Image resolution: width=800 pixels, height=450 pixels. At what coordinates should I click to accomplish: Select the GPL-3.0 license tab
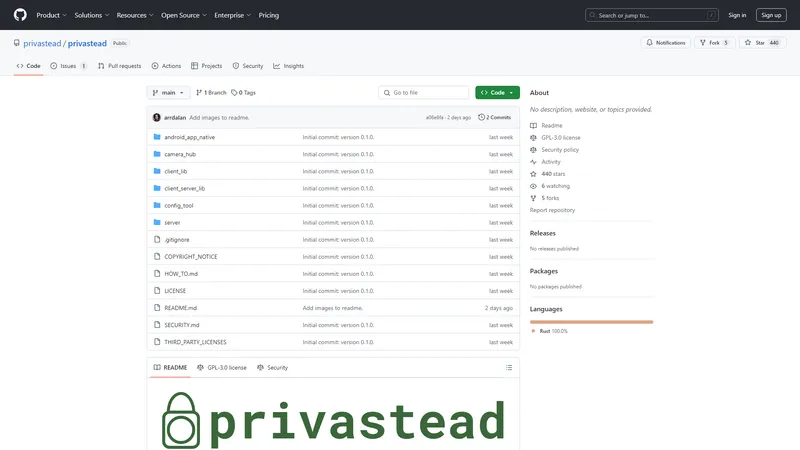click(221, 367)
